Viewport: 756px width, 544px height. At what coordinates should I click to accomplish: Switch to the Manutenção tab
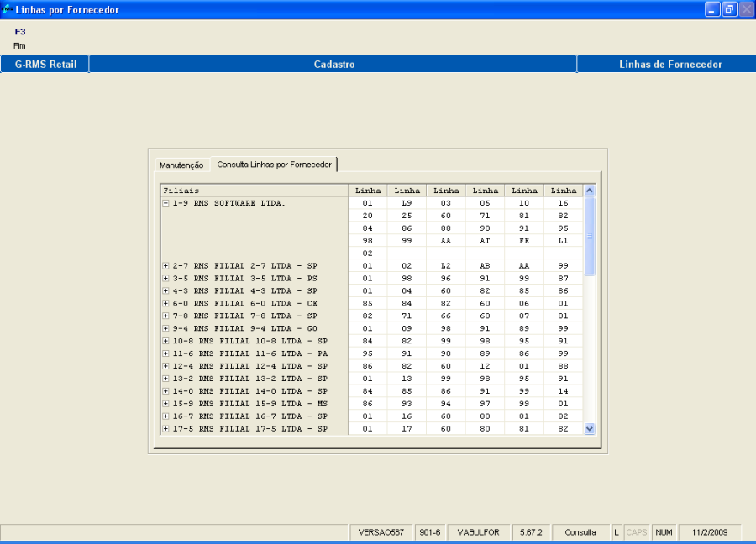click(181, 165)
